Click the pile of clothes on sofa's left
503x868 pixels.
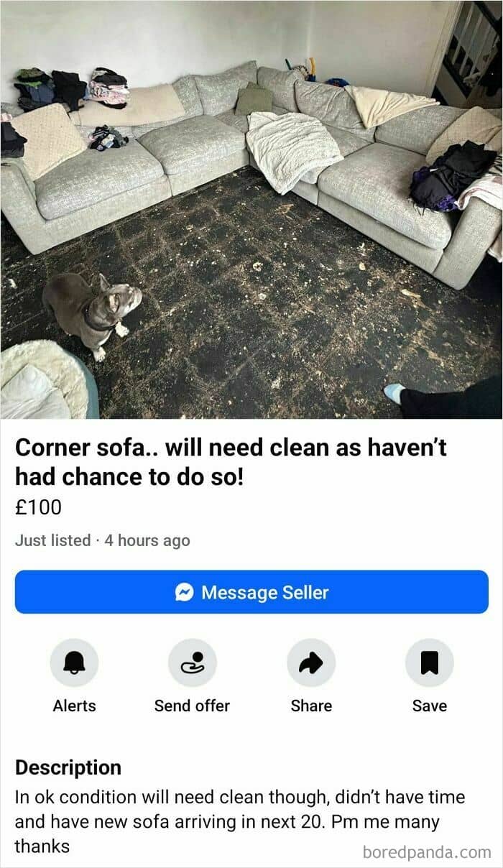click(72, 88)
